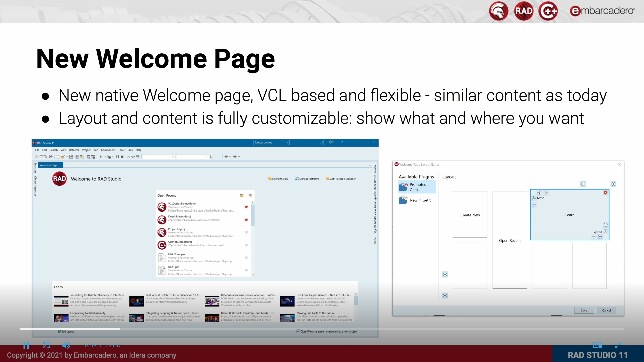Select the Welcome Page tab
The image size is (644, 362).
click(x=48, y=165)
